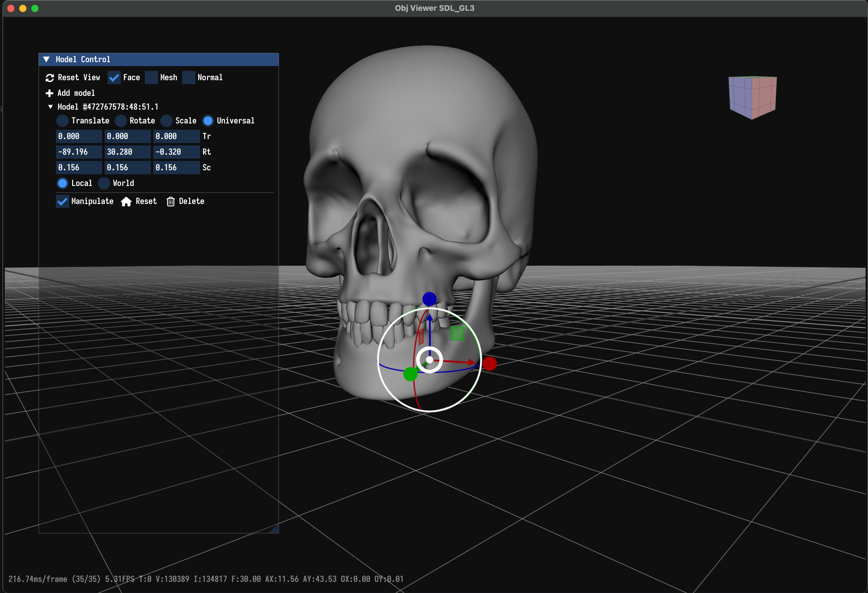Click the Delete trash icon
Image resolution: width=868 pixels, height=593 pixels.
coord(171,202)
